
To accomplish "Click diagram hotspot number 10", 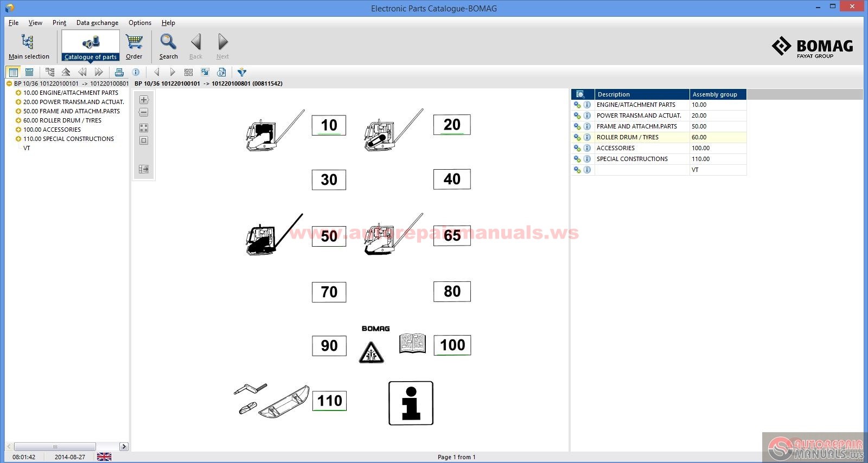I will coord(329,125).
